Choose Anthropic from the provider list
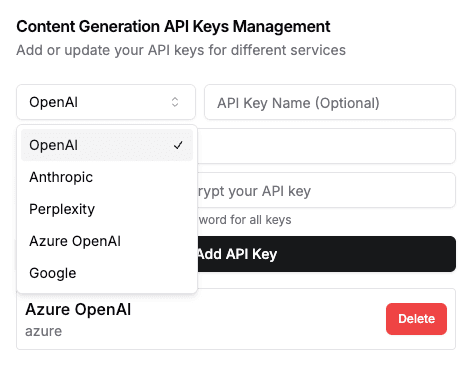The image size is (471, 373). pos(107,177)
